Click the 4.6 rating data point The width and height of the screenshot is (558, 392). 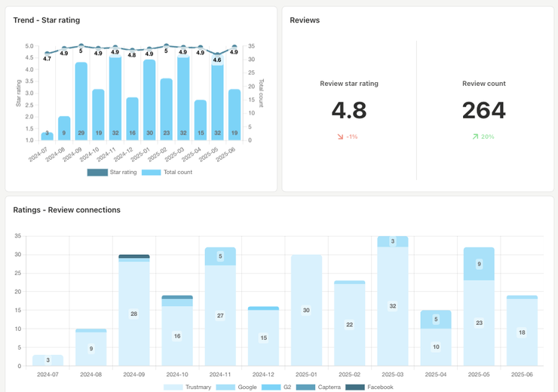(217, 55)
